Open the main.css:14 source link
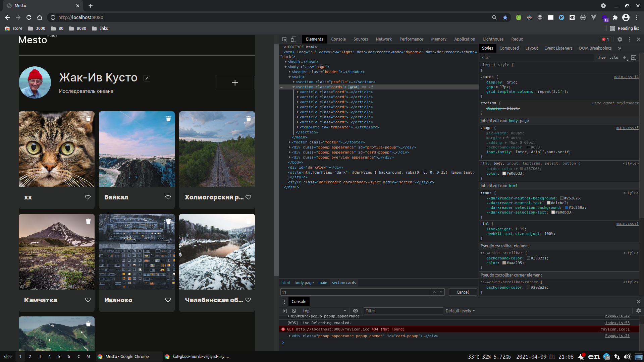 point(626,77)
